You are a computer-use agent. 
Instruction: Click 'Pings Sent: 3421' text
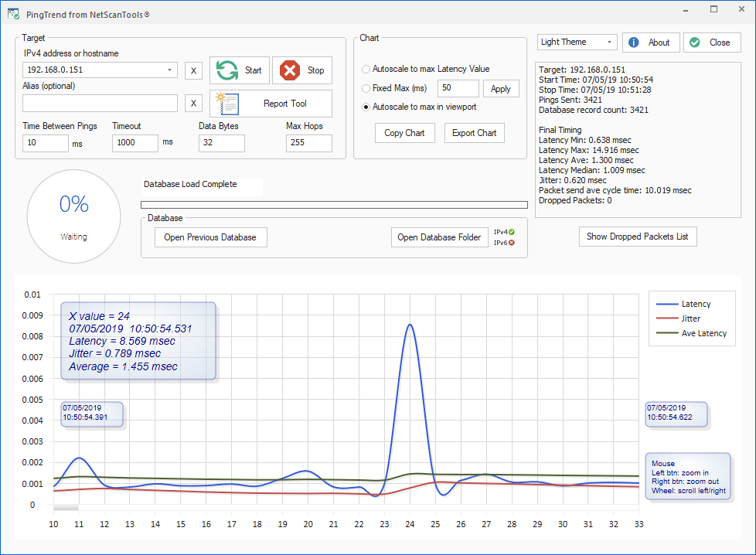click(x=570, y=100)
